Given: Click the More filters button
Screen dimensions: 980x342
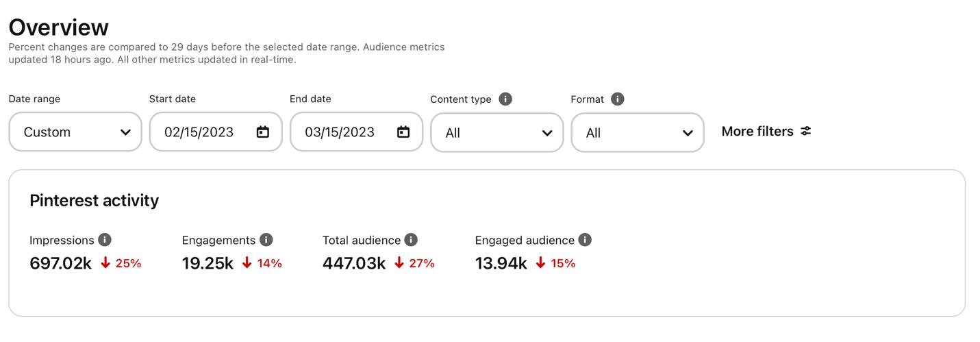Looking at the screenshot, I should (766, 131).
